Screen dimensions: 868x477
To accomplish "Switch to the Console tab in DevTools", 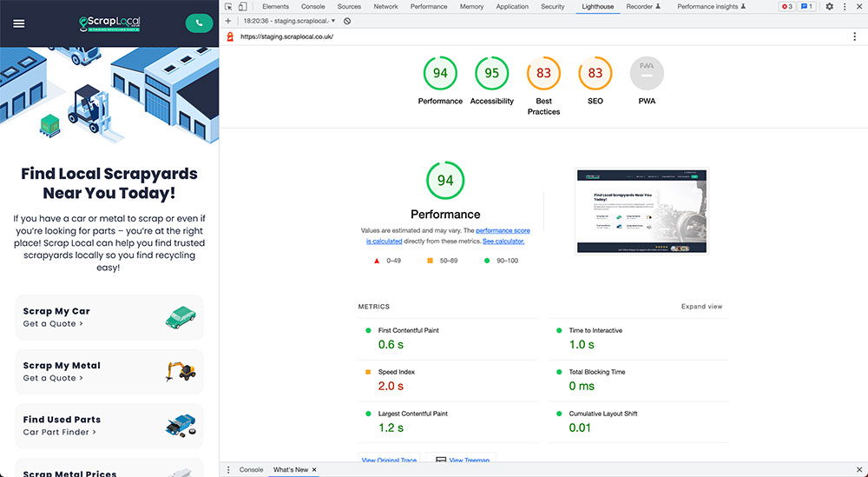I will pos(312,7).
